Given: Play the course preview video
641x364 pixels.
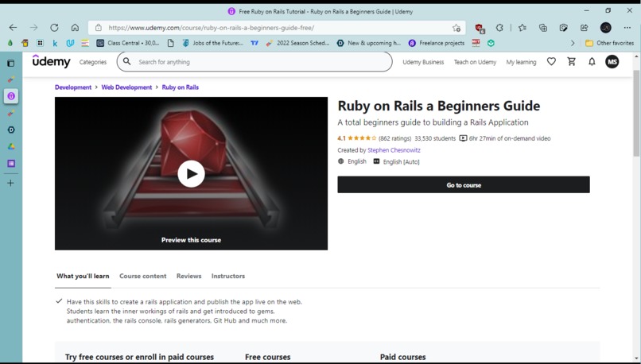Looking at the screenshot, I should (191, 173).
